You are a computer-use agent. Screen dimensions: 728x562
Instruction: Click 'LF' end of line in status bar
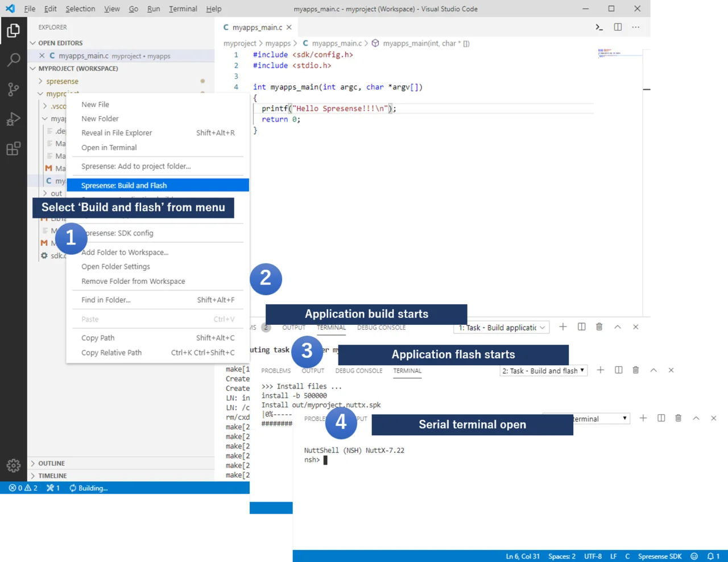pos(613,556)
